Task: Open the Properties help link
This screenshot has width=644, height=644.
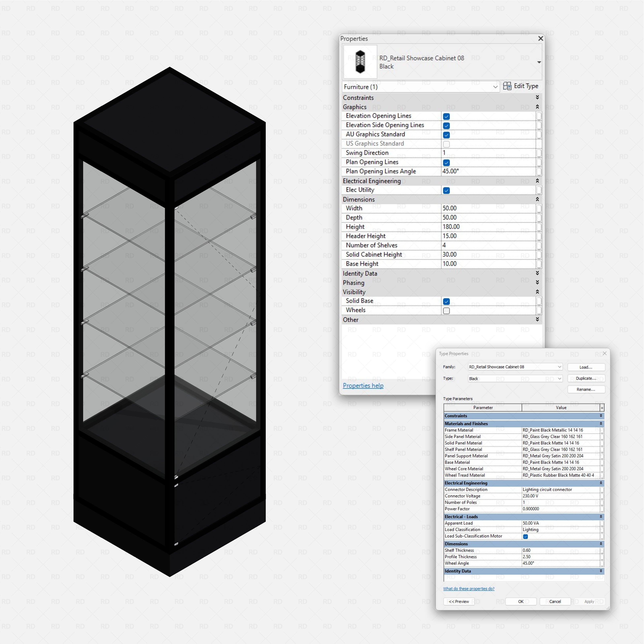Action: (x=363, y=385)
